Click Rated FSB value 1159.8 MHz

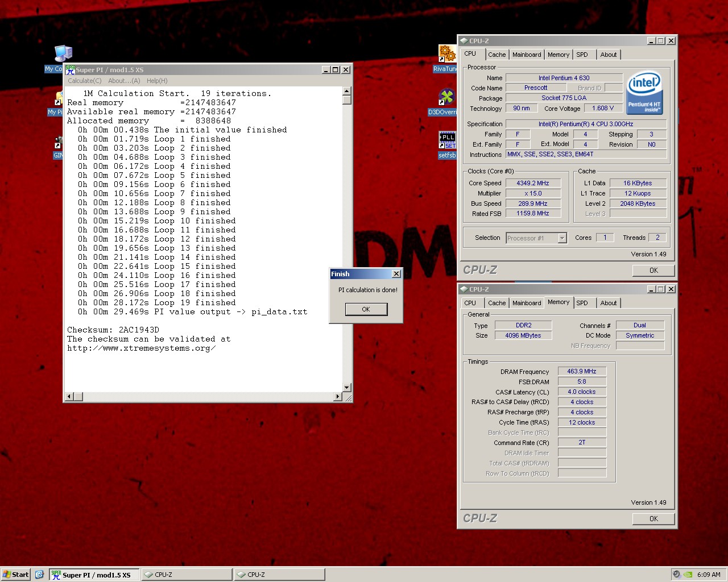(x=533, y=214)
